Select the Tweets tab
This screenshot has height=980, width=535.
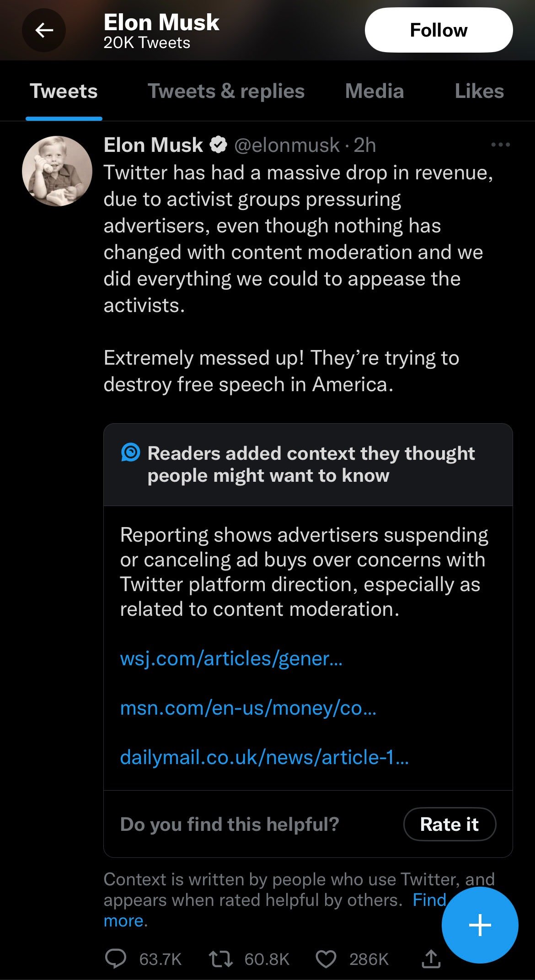64,91
